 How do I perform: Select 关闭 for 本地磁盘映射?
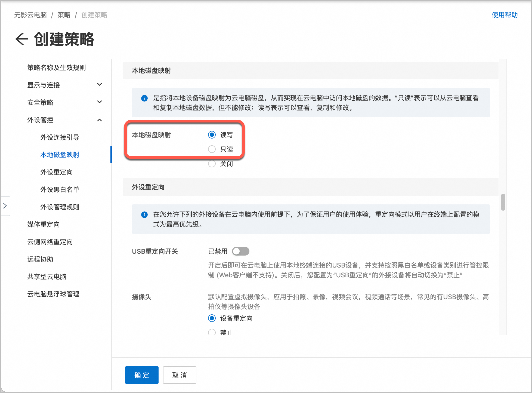pyautogui.click(x=212, y=164)
